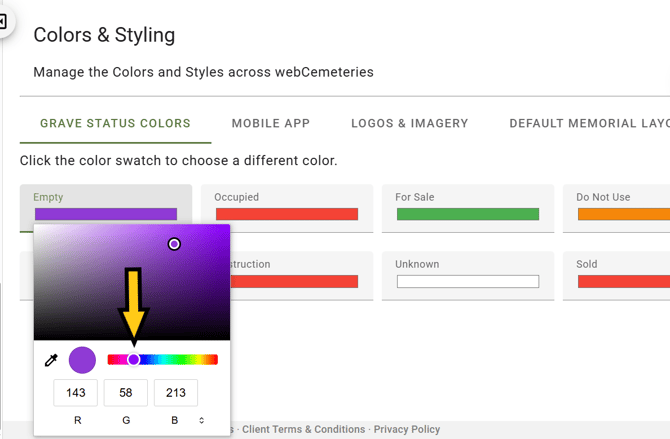Click the For Sale green swatch
The height and width of the screenshot is (439, 670).
click(468, 214)
